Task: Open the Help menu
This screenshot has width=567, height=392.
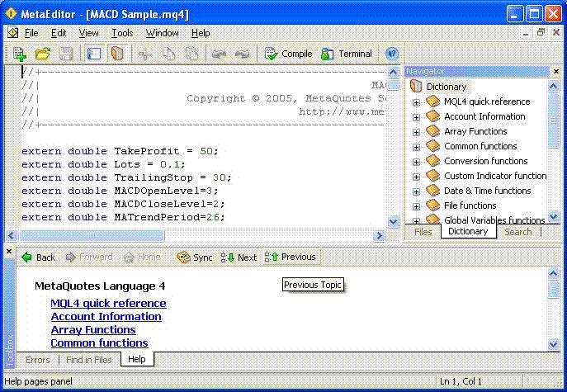Action: [201, 33]
